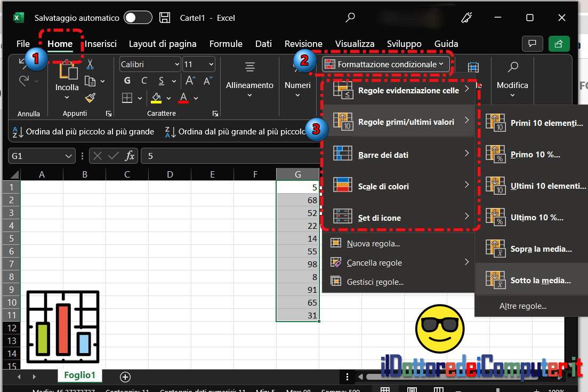This screenshot has width=588, height=392.
Task: Open Barre dei dati submenu
Action: point(399,154)
